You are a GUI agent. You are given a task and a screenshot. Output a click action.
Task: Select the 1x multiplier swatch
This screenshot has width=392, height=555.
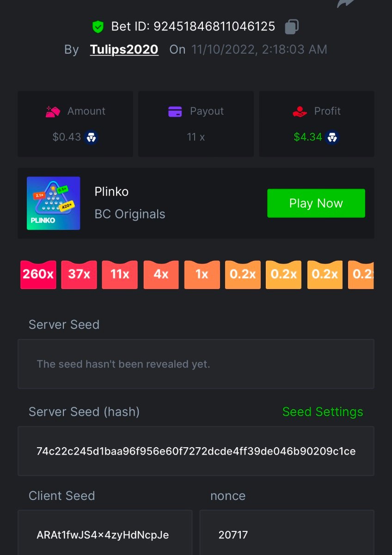pos(202,275)
